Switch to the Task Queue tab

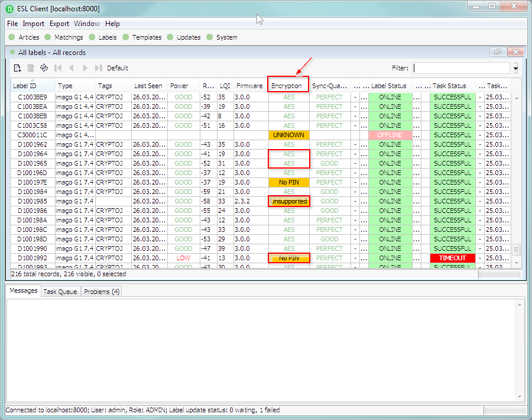tap(60, 291)
